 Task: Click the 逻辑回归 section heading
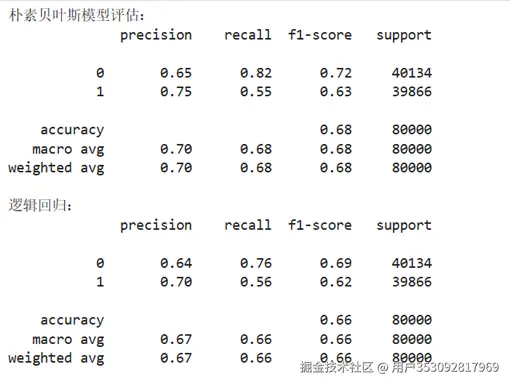pyautogui.click(x=40, y=205)
